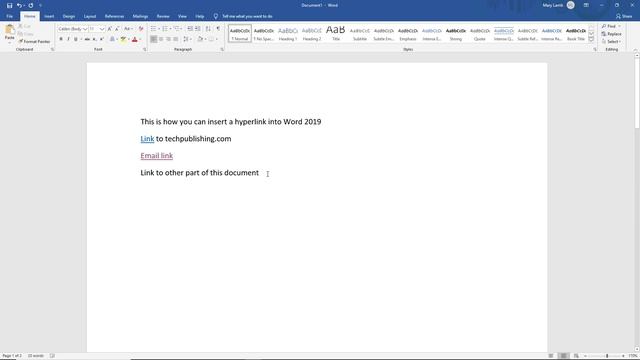This screenshot has height=360, width=640.
Task: Open the font size dropdown
Action: 102,29
